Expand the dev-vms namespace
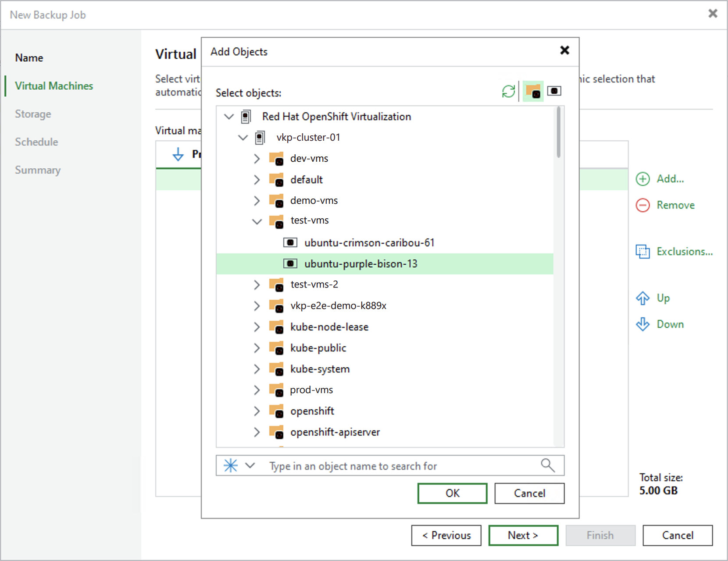Image resolution: width=728 pixels, height=561 pixels. [x=257, y=159]
